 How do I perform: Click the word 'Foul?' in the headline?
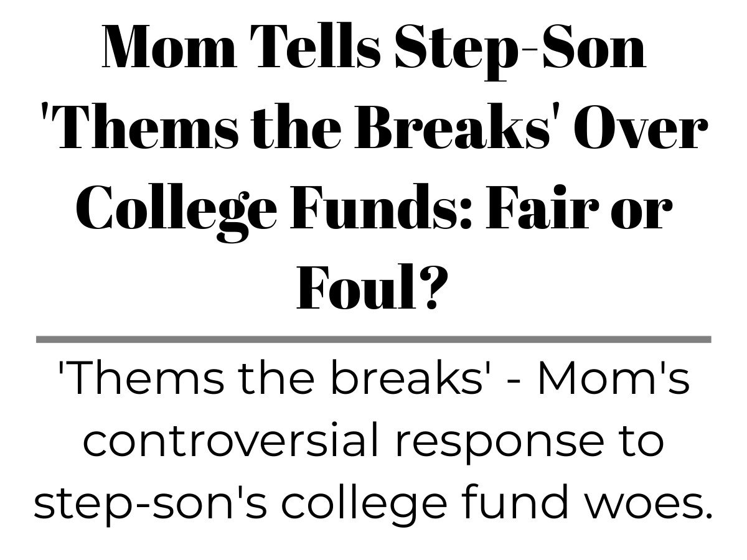click(x=374, y=294)
